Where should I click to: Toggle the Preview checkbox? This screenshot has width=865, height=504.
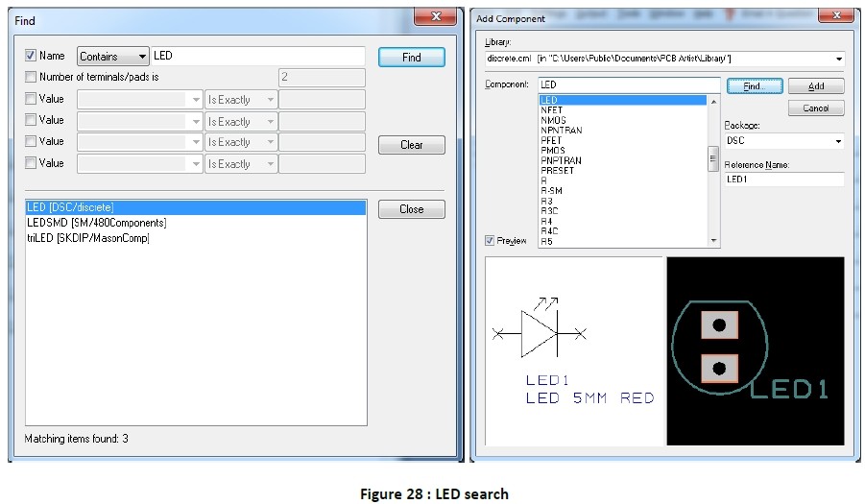[x=491, y=240]
